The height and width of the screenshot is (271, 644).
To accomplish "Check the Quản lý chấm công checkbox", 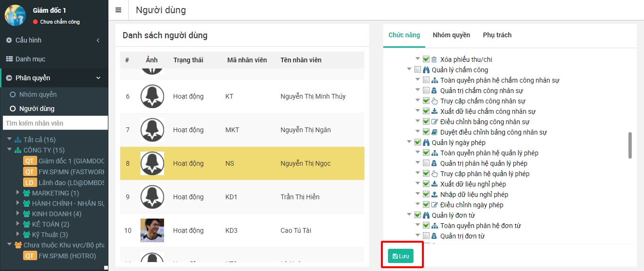I will (418, 70).
